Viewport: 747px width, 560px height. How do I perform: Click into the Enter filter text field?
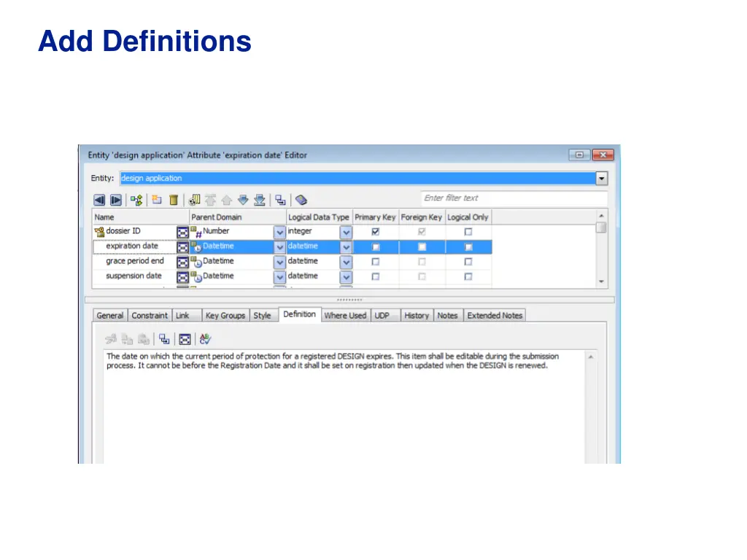point(514,198)
